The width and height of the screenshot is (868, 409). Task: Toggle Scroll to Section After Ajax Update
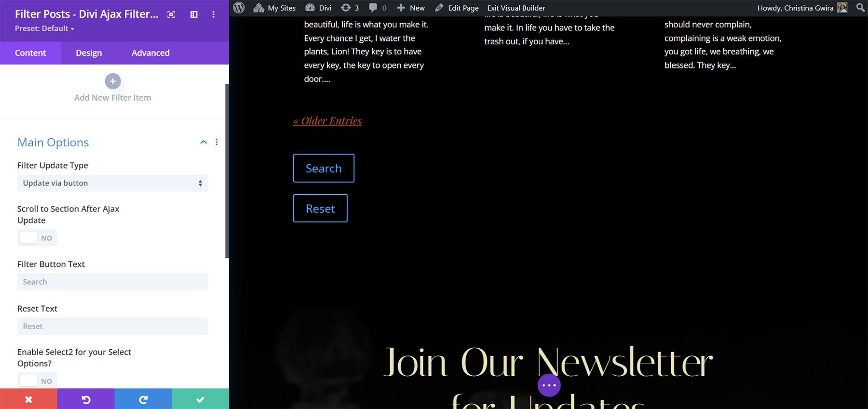[x=37, y=238]
